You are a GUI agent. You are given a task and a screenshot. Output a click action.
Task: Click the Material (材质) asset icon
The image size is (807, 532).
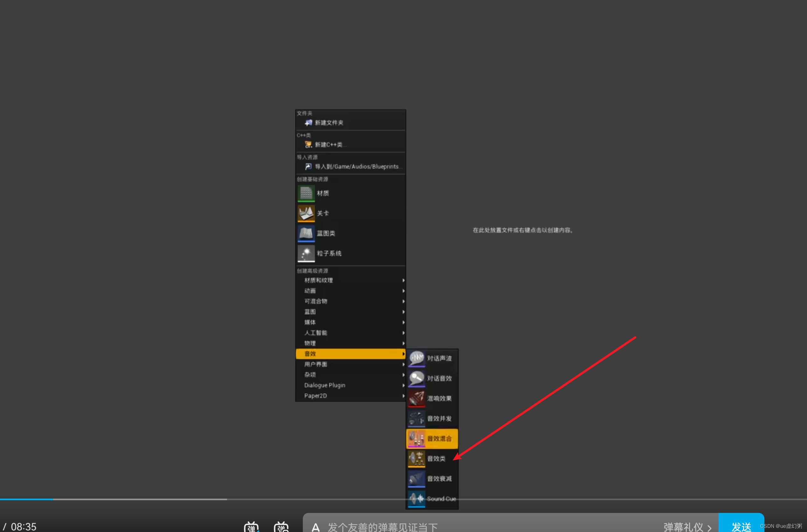click(x=306, y=193)
